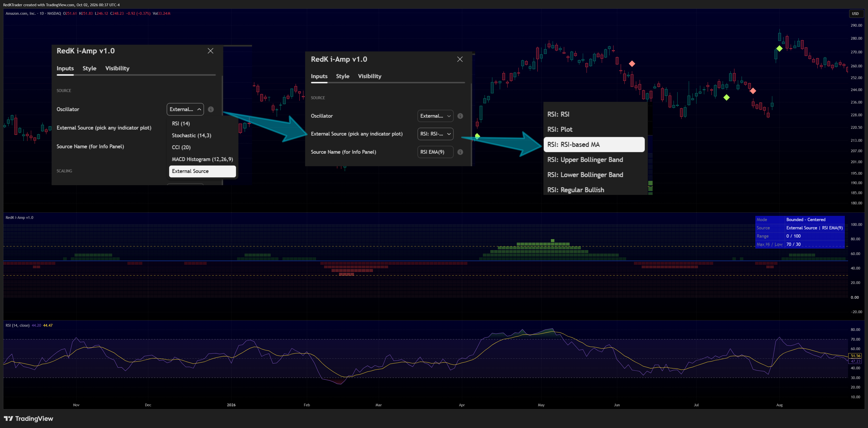Select RSI: Lower Bollinger Band option
This screenshot has height=428, width=868.
point(594,175)
